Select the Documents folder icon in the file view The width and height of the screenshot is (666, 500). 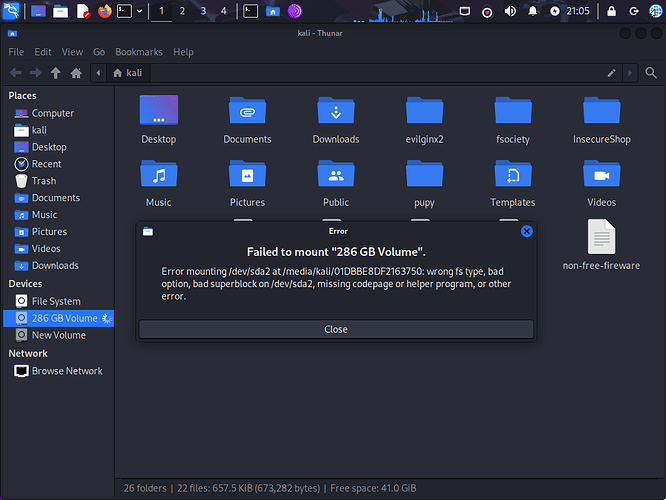point(247,110)
